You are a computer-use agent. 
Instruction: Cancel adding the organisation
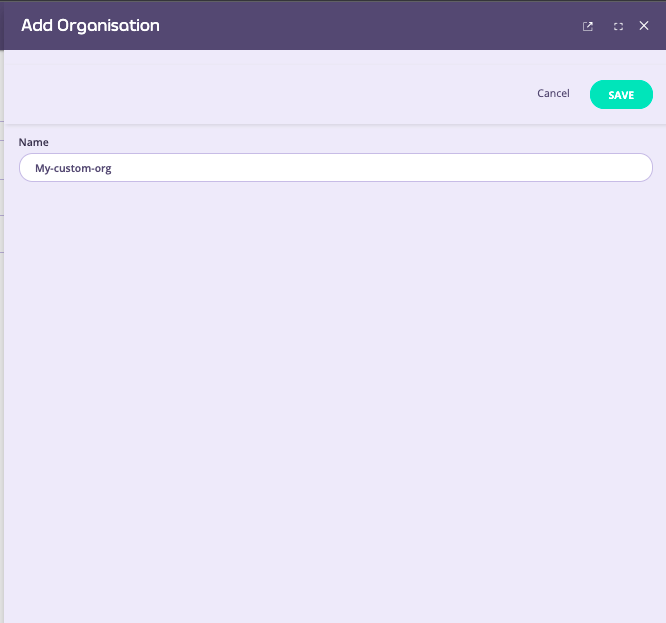point(553,94)
